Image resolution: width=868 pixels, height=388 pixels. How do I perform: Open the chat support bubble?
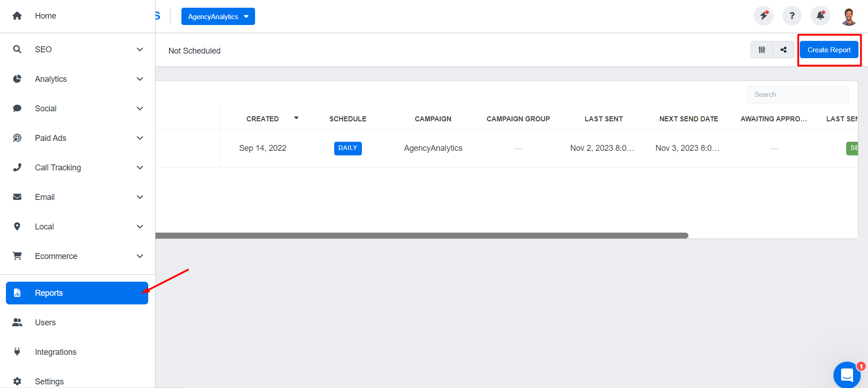(847, 375)
